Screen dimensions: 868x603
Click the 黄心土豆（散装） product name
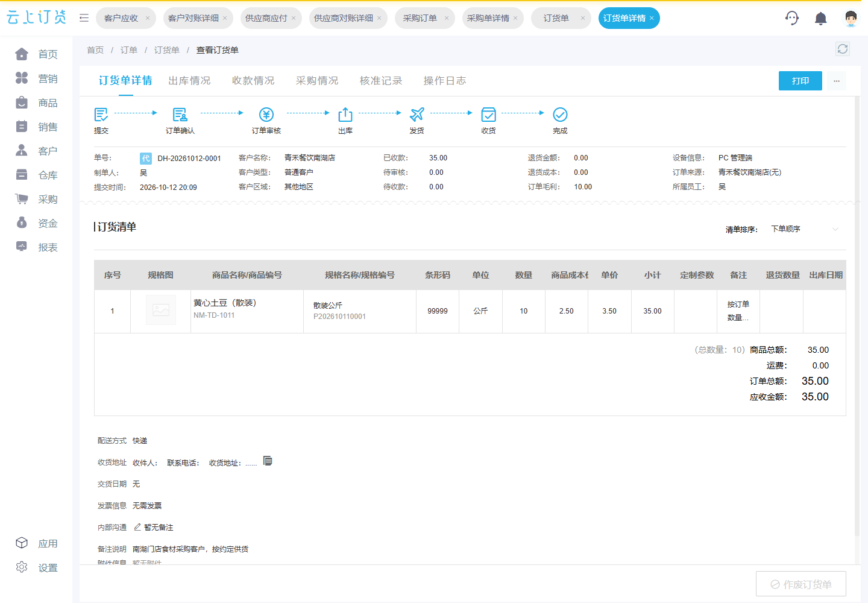click(225, 303)
